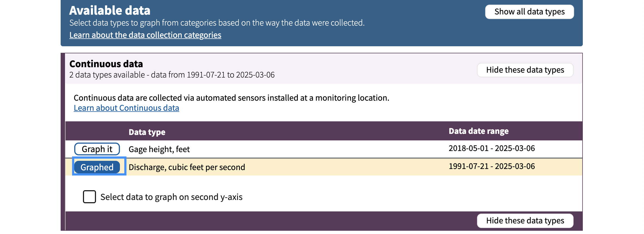Screen dimensions: 644x234
Task: Click the Select data types to graph instruction text
Action: click(x=217, y=23)
